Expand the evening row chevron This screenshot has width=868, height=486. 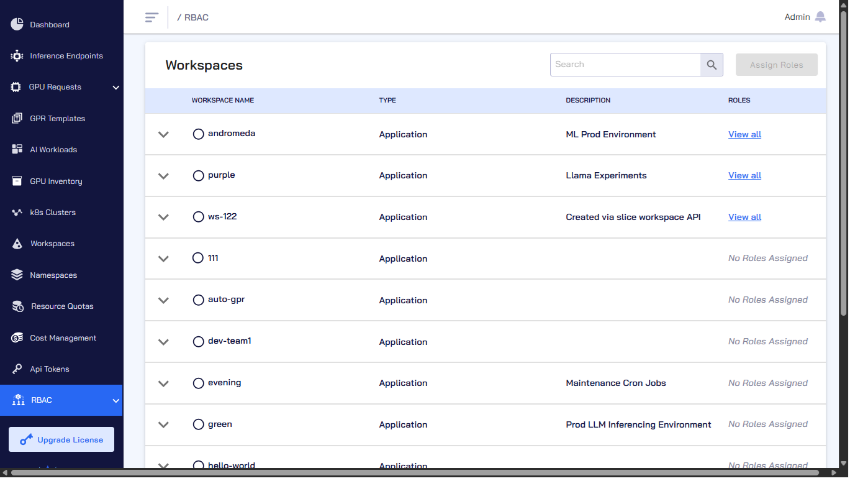[163, 383]
